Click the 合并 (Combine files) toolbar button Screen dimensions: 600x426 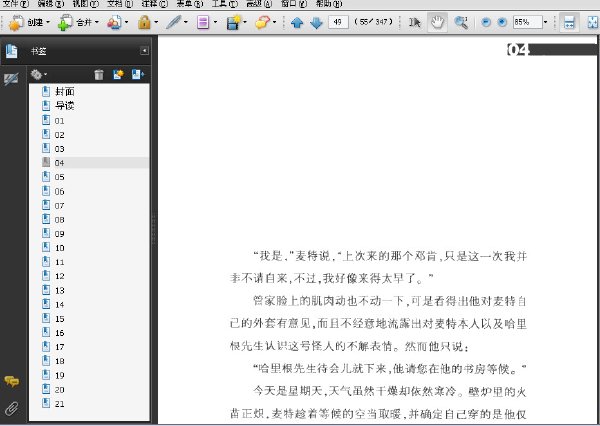tap(74, 23)
